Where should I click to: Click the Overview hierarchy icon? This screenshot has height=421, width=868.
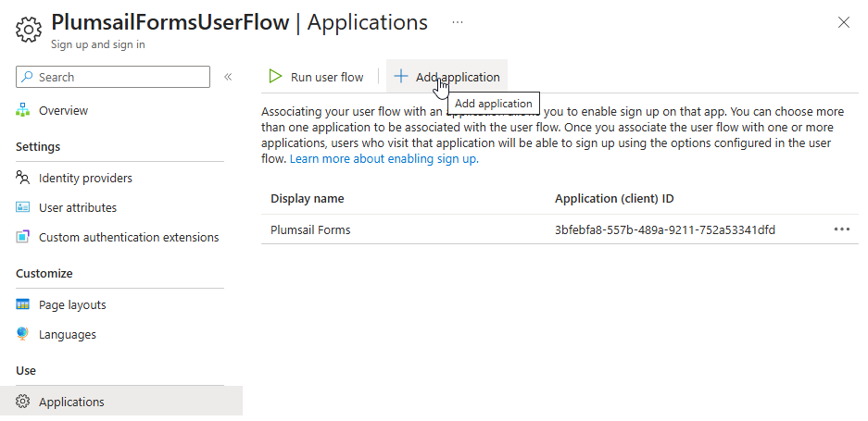click(23, 110)
